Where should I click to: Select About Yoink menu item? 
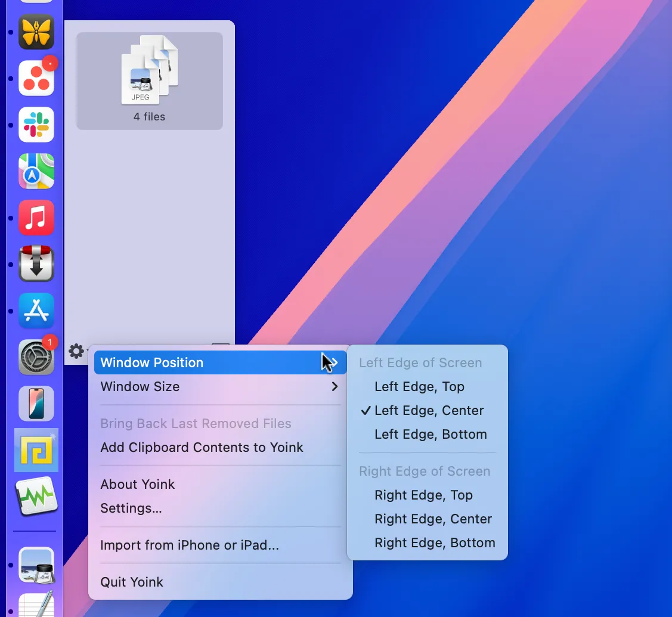pos(220,484)
